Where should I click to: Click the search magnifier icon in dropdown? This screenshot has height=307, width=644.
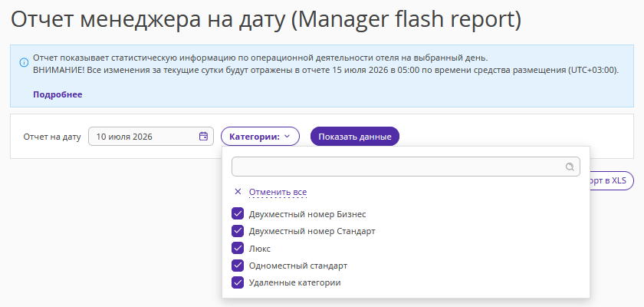point(570,167)
